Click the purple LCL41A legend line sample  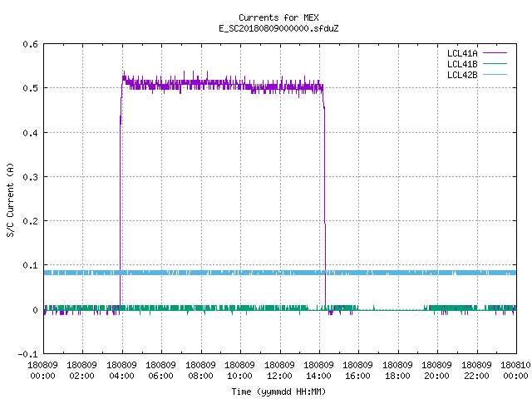click(x=495, y=53)
